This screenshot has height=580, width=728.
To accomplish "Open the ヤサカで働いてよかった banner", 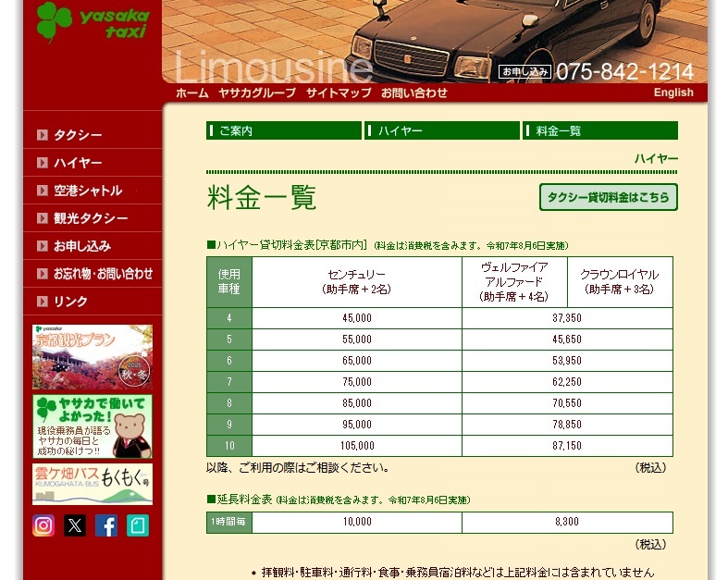I will tap(93, 426).
